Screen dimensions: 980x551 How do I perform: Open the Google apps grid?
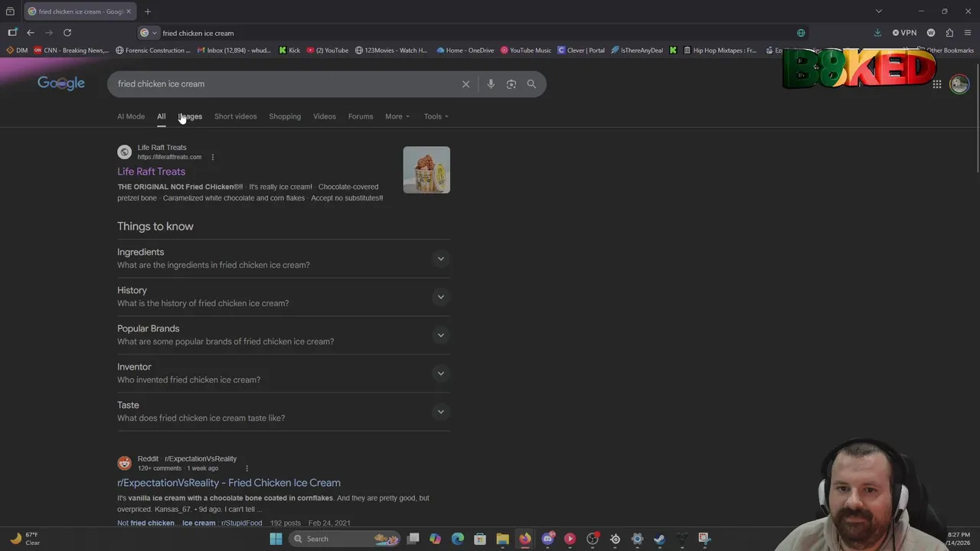pos(937,84)
